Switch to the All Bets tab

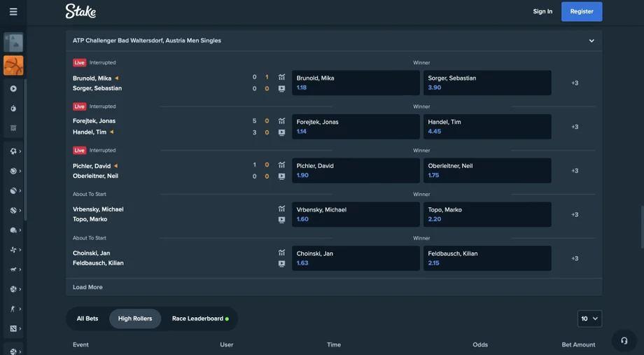pyautogui.click(x=87, y=319)
